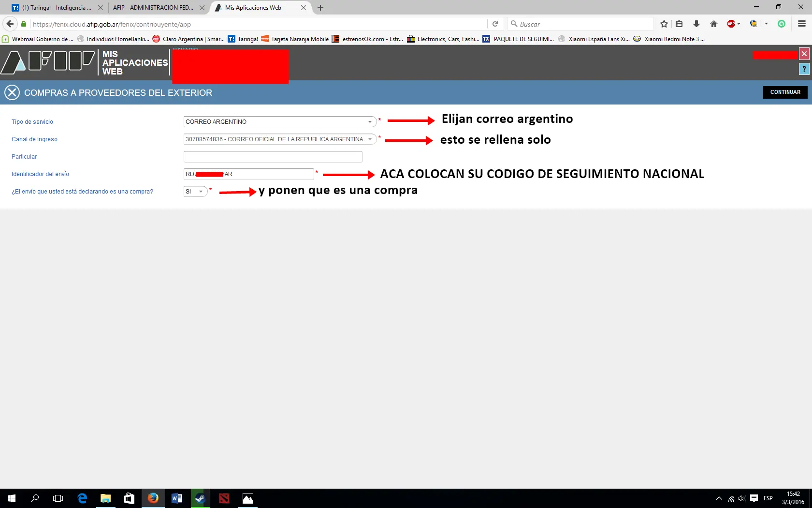Launch Microsoft Edge from taskbar
This screenshot has height=508, width=812.
coord(82,498)
